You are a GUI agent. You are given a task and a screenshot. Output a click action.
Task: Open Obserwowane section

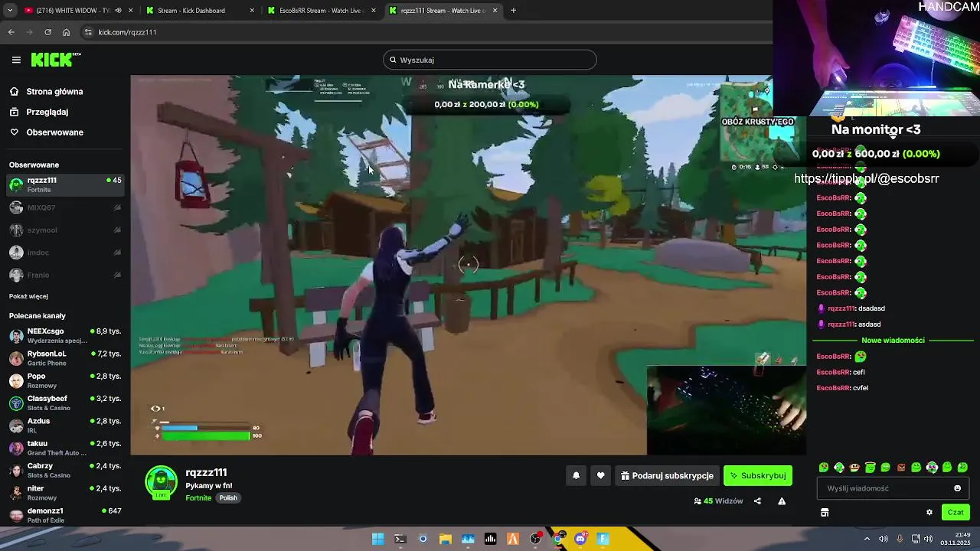pos(54,132)
